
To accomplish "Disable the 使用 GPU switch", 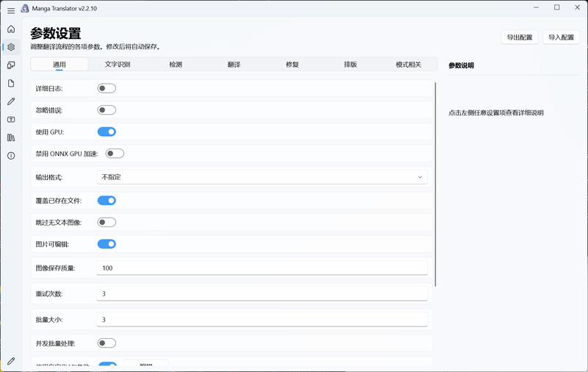I will 107,132.
